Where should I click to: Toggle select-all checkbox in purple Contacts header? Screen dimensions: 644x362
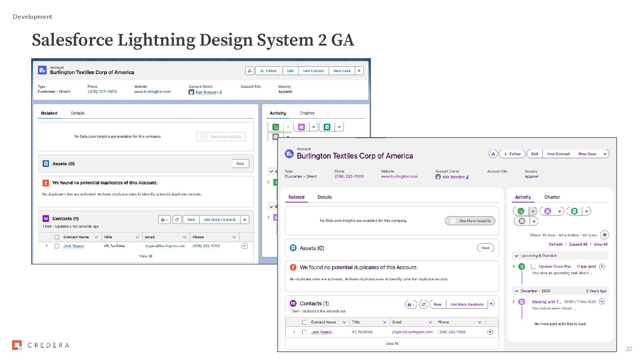coord(304,322)
